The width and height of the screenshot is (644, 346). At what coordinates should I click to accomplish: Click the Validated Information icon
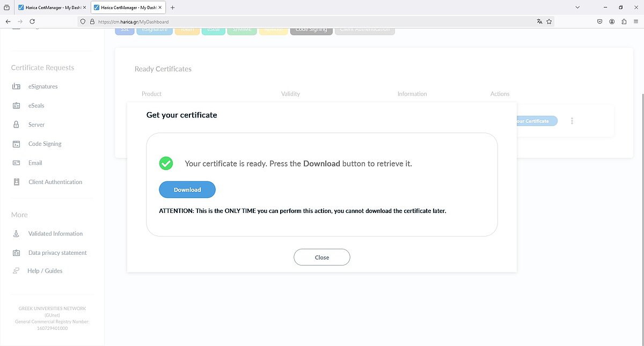click(16, 234)
